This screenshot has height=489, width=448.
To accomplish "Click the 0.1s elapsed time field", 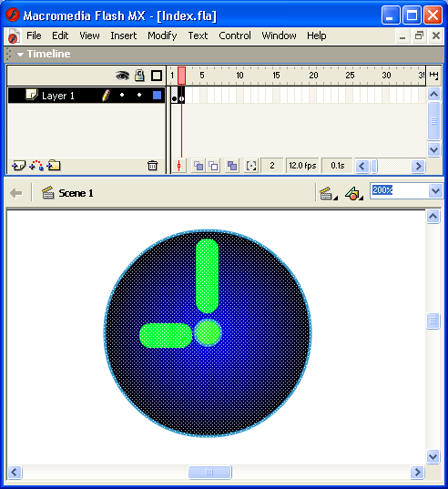I will click(337, 166).
